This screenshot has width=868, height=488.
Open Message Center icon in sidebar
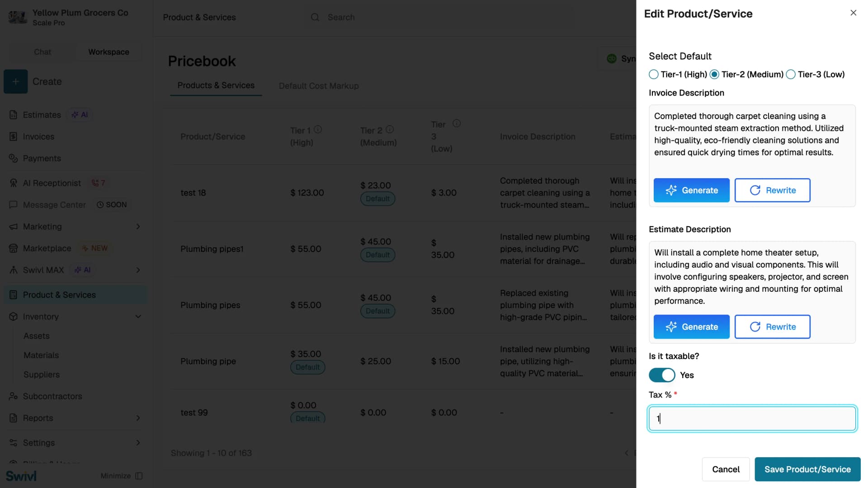(x=14, y=205)
